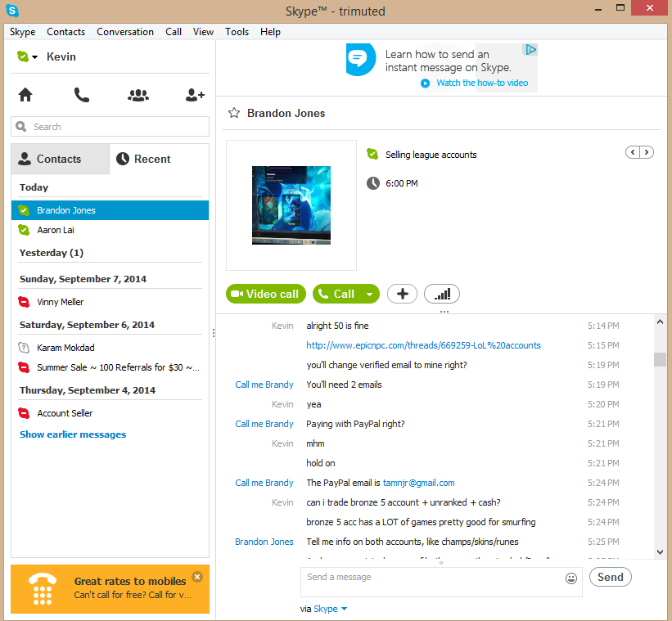Open the epicnpc.com thread link
The image size is (672, 621).
[423, 345]
